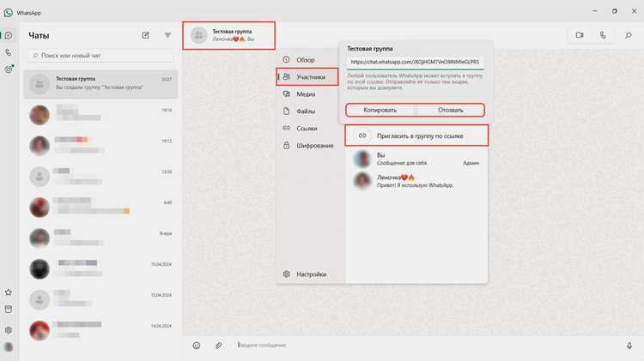Viewport: 644px width, 361px height.
Task: Select the 'Леночка' participant row
Action: click(416, 181)
